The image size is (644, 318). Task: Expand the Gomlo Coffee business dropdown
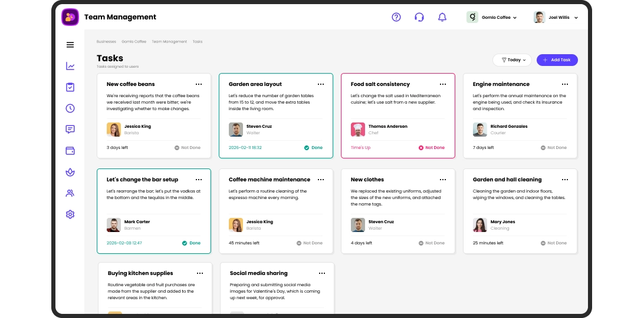(492, 17)
